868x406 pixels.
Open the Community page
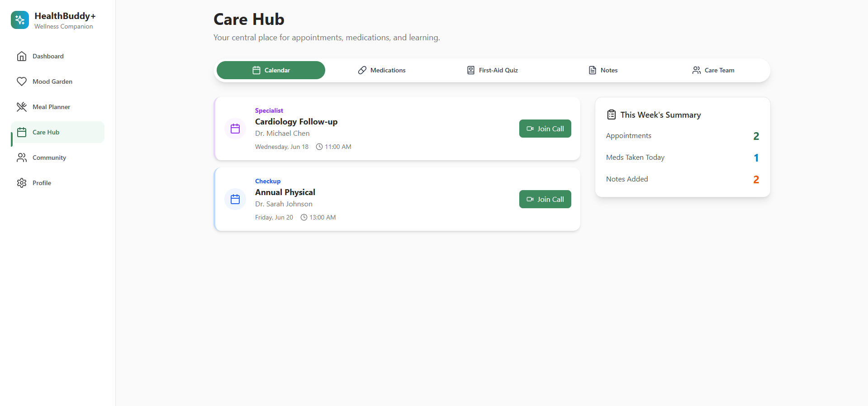[57, 158]
